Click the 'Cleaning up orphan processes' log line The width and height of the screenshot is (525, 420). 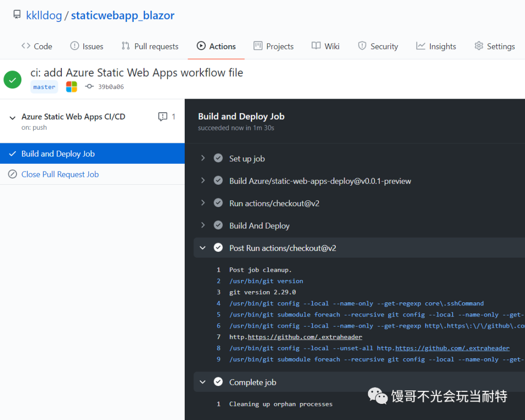point(281,404)
